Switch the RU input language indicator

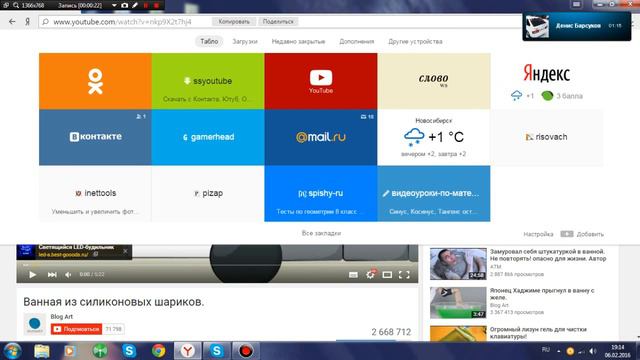pos(546,349)
